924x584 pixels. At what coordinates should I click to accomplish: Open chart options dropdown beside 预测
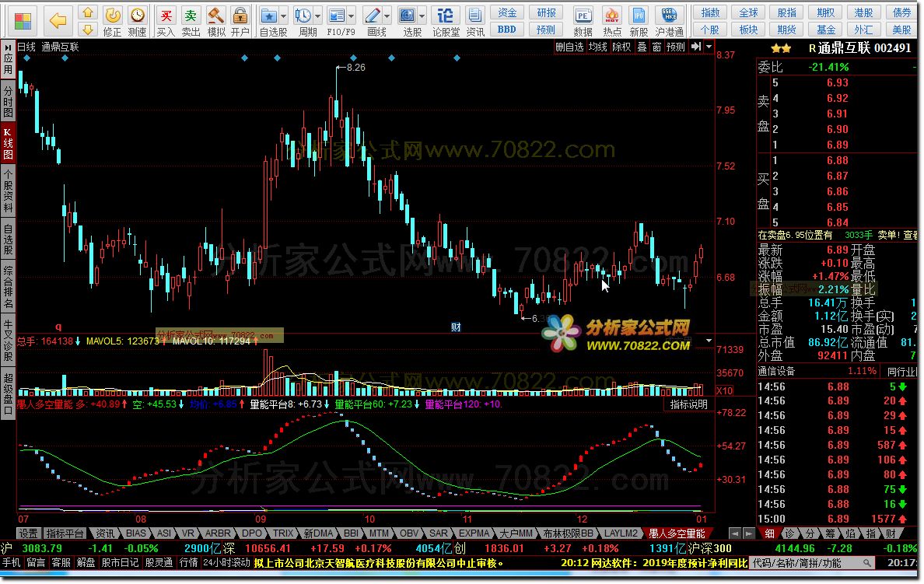(709, 47)
